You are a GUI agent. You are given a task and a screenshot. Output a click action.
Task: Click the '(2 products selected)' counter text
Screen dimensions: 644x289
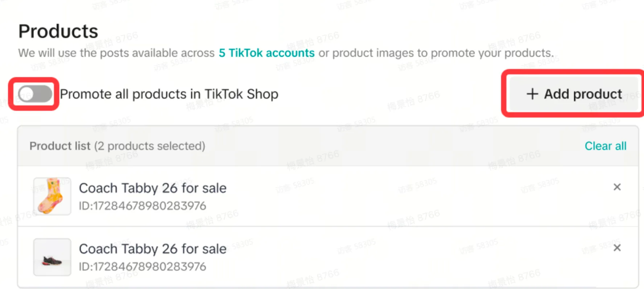pyautogui.click(x=150, y=146)
